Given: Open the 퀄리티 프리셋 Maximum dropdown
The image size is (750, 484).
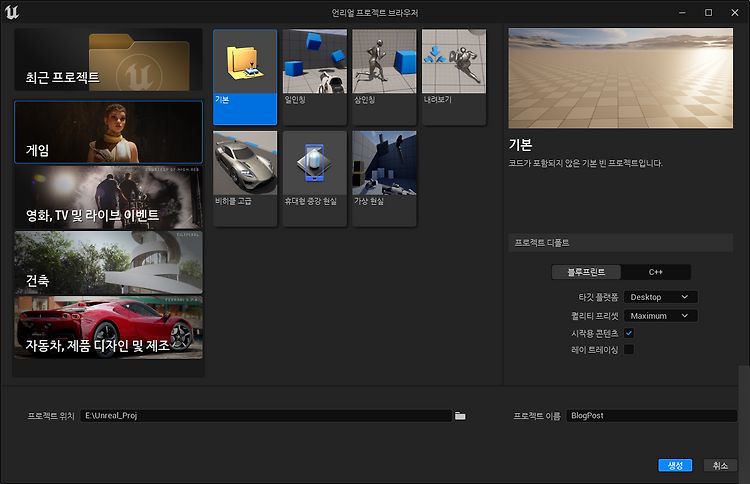Looking at the screenshot, I should [x=661, y=316].
